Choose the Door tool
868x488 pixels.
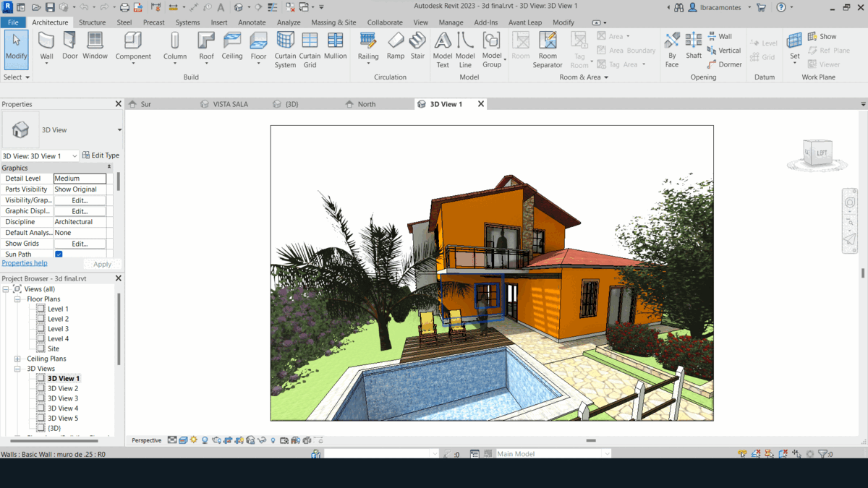(x=70, y=46)
